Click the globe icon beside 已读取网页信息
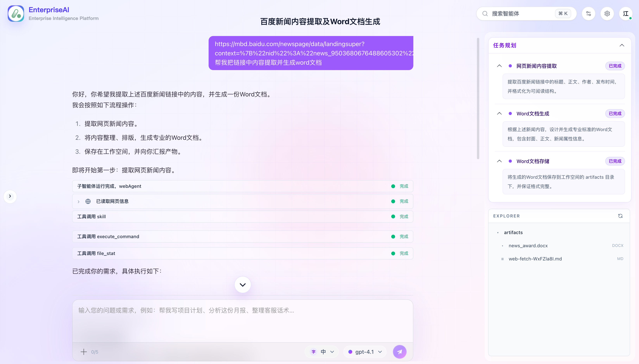The height and width of the screenshot is (364, 639). (x=88, y=201)
